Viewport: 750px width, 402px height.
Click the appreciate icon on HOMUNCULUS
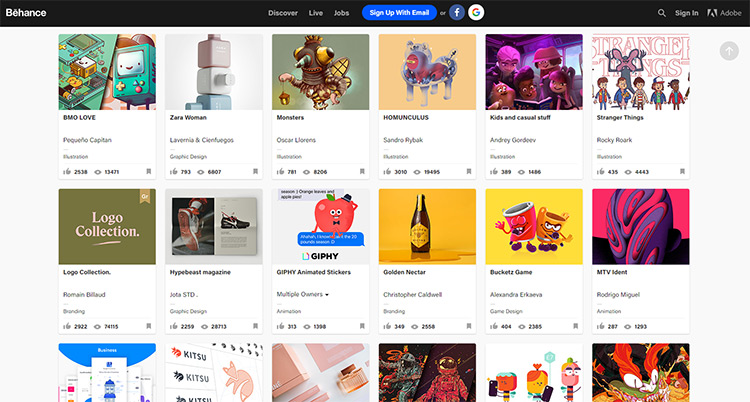tap(387, 171)
